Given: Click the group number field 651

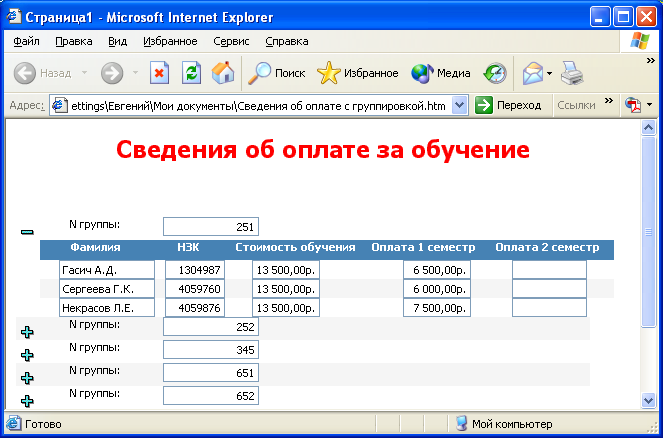Looking at the screenshot, I should [211, 372].
